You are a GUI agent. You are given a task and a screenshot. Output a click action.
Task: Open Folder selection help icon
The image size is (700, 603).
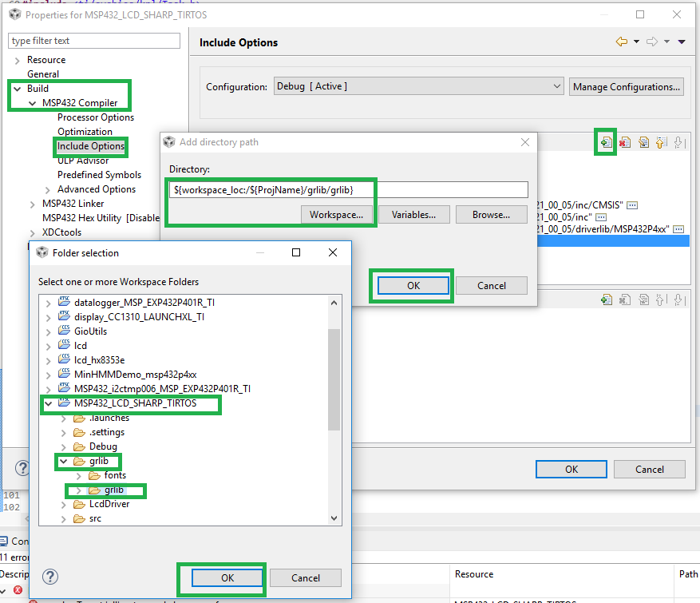coord(49,577)
